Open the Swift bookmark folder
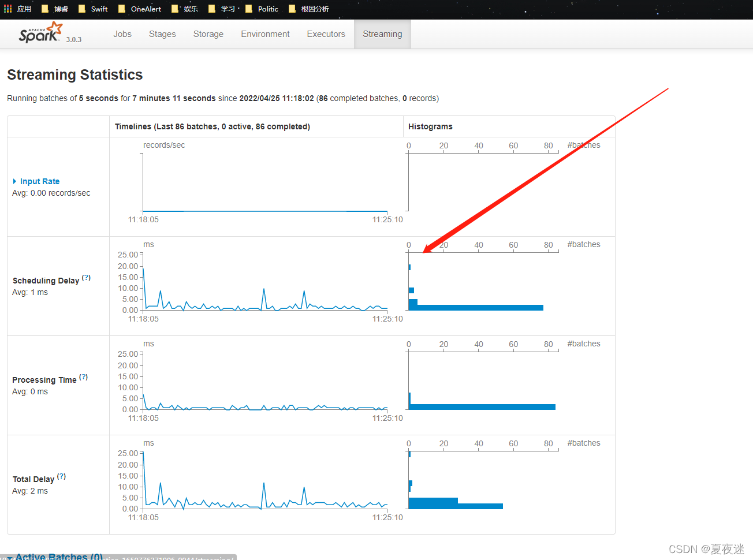This screenshot has width=753, height=560. click(x=93, y=9)
